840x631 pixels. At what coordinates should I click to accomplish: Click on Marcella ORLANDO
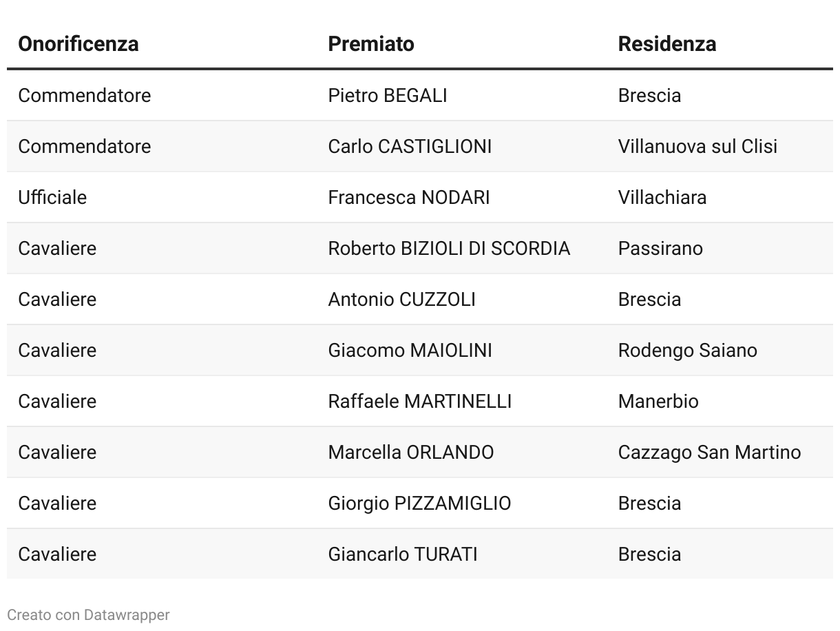(x=411, y=452)
